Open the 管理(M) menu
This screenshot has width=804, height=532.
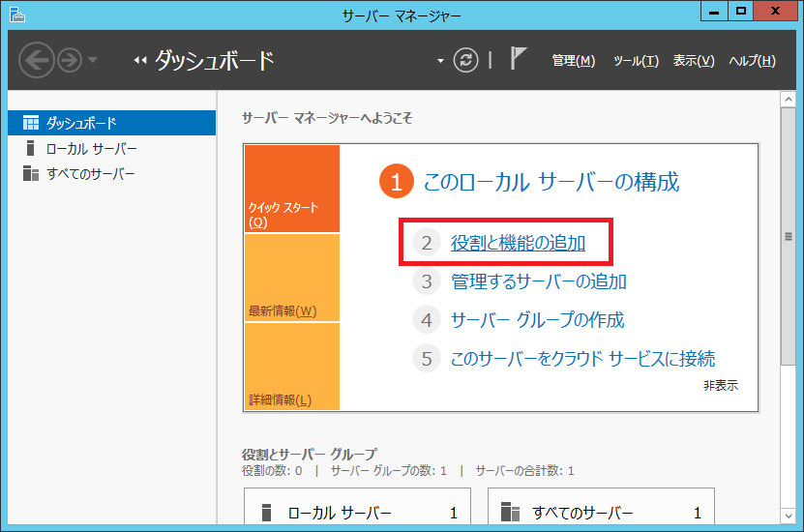[x=573, y=61]
